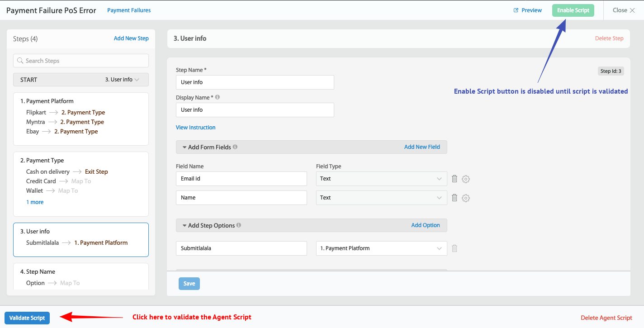
Task: Open settings gear for Email id field
Action: point(466,179)
